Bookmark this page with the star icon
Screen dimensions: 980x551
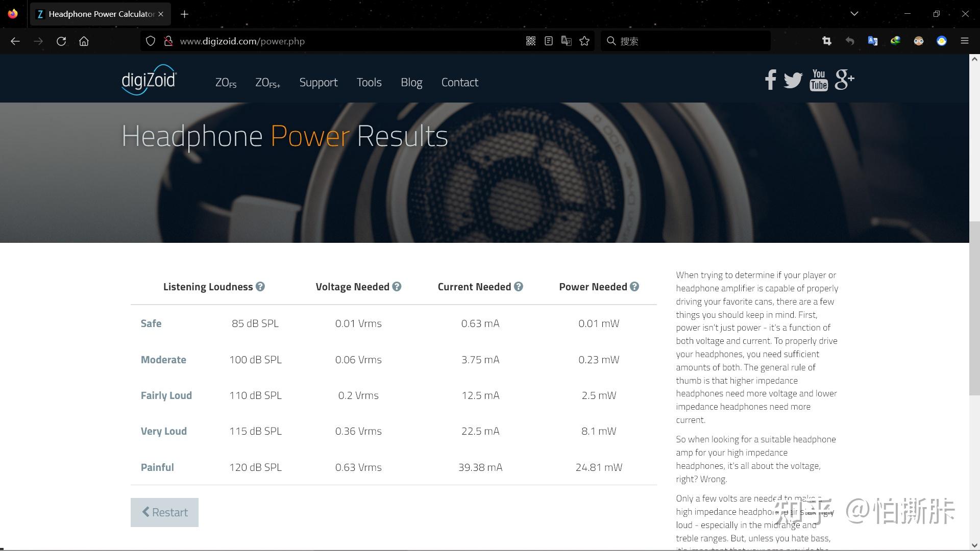(584, 41)
